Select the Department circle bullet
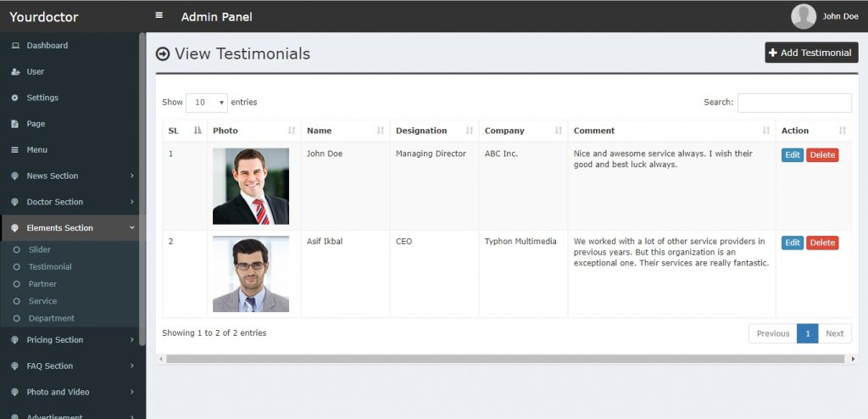The image size is (868, 419). pos(17,319)
